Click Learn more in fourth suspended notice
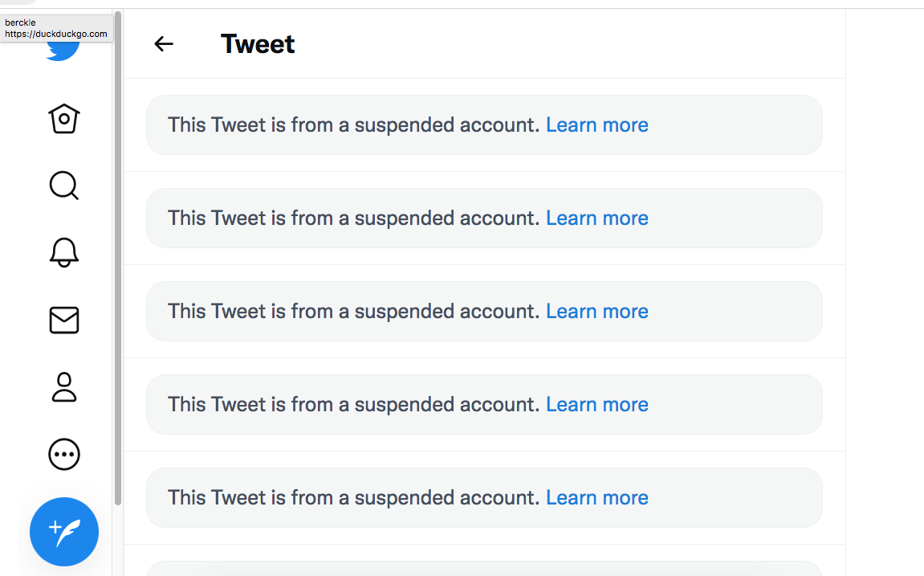This screenshot has width=924, height=576. point(597,404)
